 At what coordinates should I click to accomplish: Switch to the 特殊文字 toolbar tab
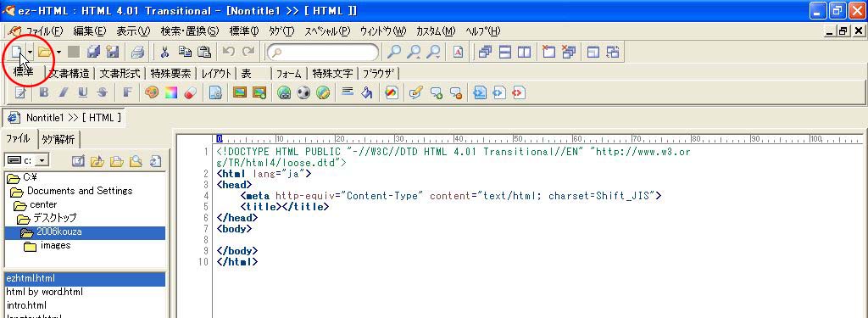[x=332, y=74]
